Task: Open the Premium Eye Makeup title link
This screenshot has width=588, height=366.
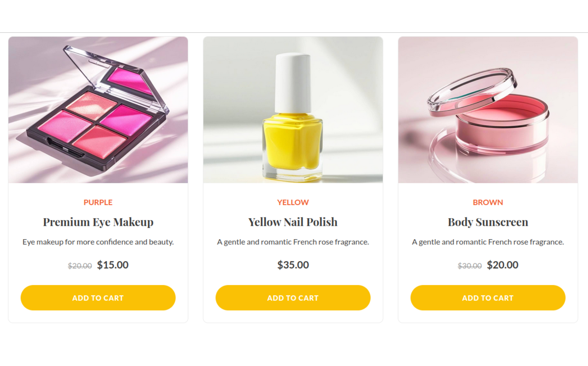Action: point(98,222)
